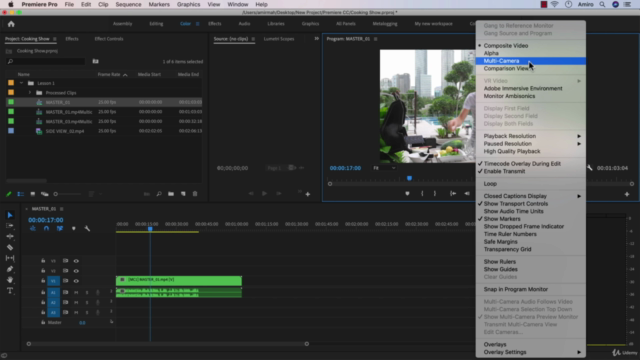Select the Hand tool
The image size is (640, 360).
coord(10,280)
